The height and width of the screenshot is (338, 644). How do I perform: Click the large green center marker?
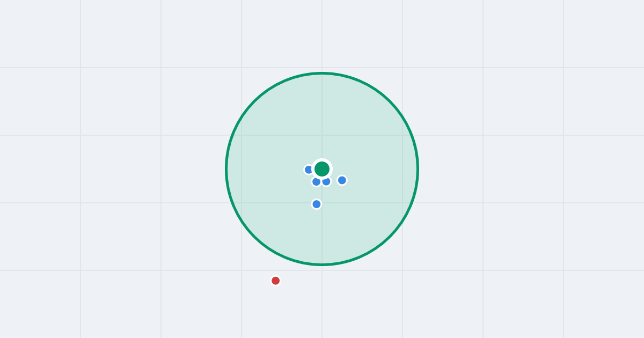pyautogui.click(x=322, y=169)
